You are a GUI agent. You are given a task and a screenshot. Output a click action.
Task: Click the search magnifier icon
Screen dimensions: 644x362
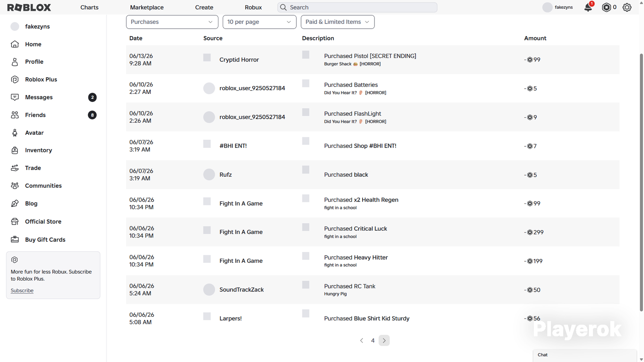283,7
